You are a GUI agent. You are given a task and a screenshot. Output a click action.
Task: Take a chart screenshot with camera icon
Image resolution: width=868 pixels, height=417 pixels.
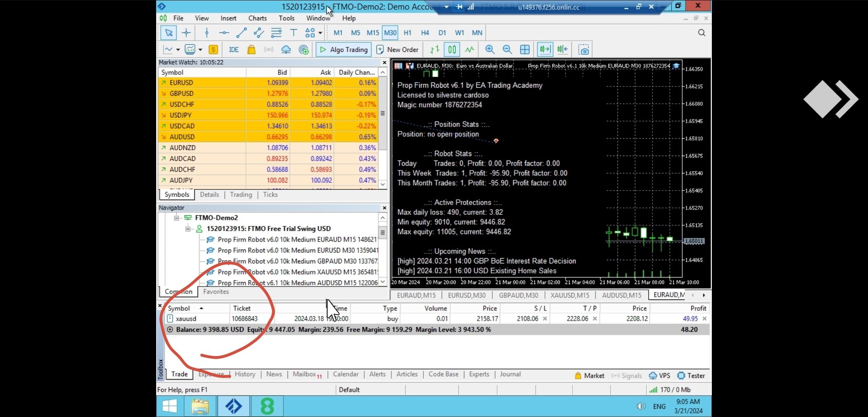tap(583, 50)
